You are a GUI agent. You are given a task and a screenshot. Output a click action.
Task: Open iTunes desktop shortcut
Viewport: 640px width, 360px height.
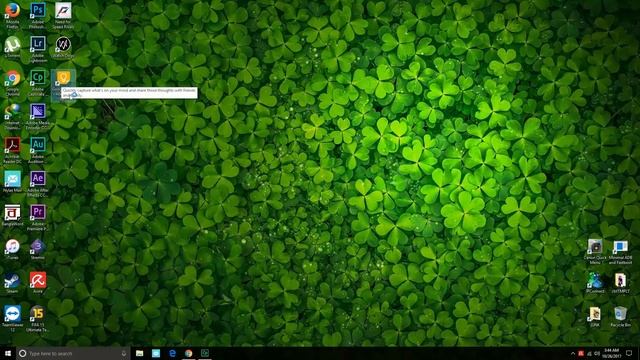point(12,249)
